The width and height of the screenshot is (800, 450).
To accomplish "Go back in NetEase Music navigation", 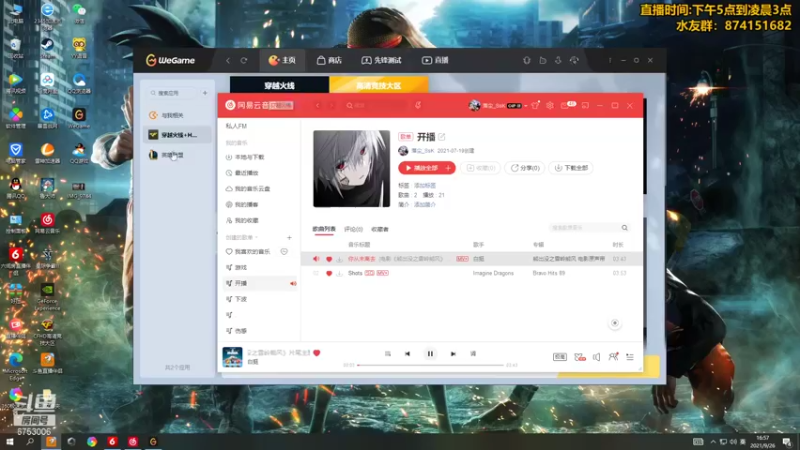I will (x=317, y=105).
